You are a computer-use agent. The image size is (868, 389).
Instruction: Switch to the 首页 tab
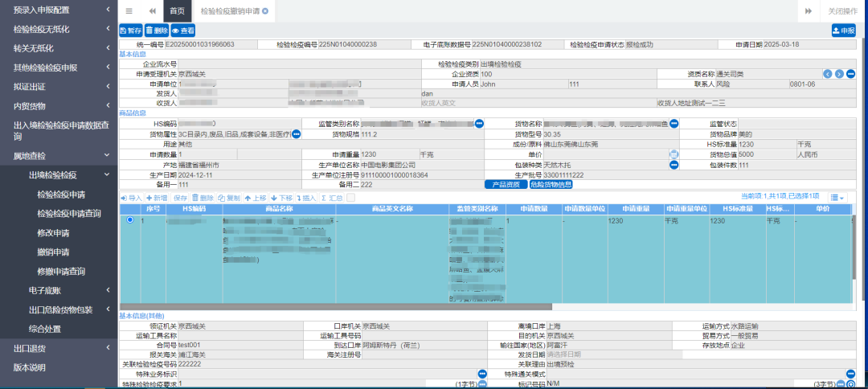click(176, 11)
